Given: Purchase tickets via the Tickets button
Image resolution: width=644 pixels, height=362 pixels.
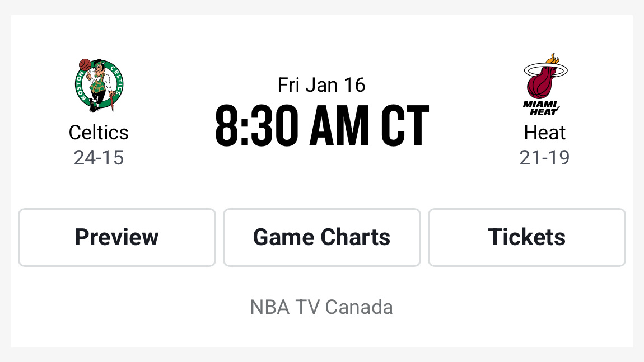Looking at the screenshot, I should 526,237.
